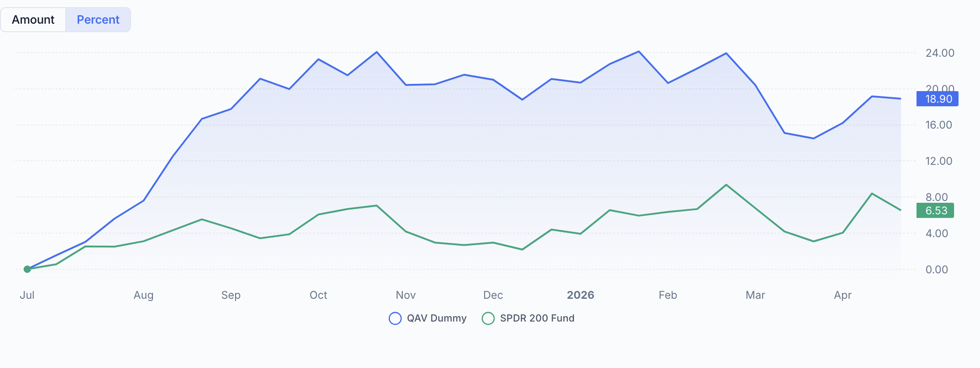
Task: Click the blue 18.90 value badge
Action: pos(937,99)
